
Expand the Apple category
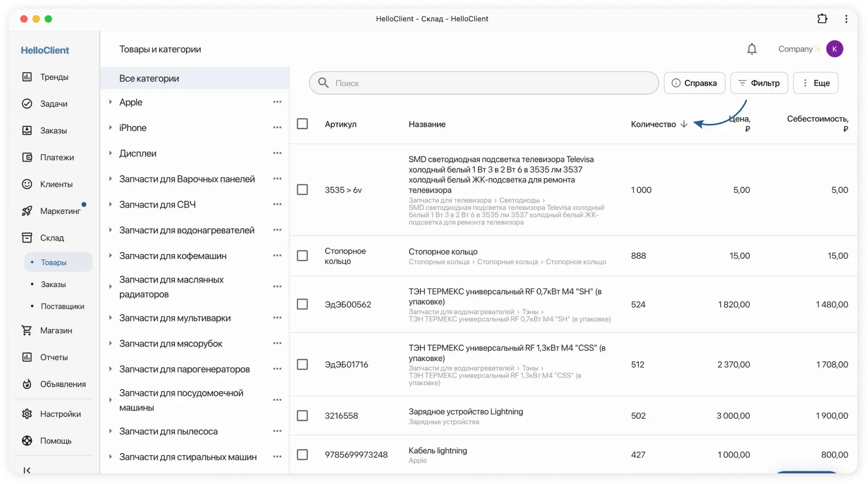tap(110, 102)
